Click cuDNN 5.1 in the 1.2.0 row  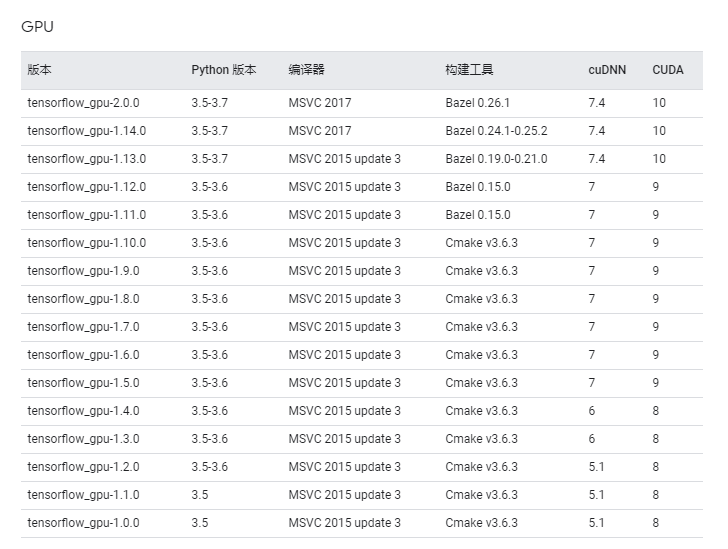597,467
